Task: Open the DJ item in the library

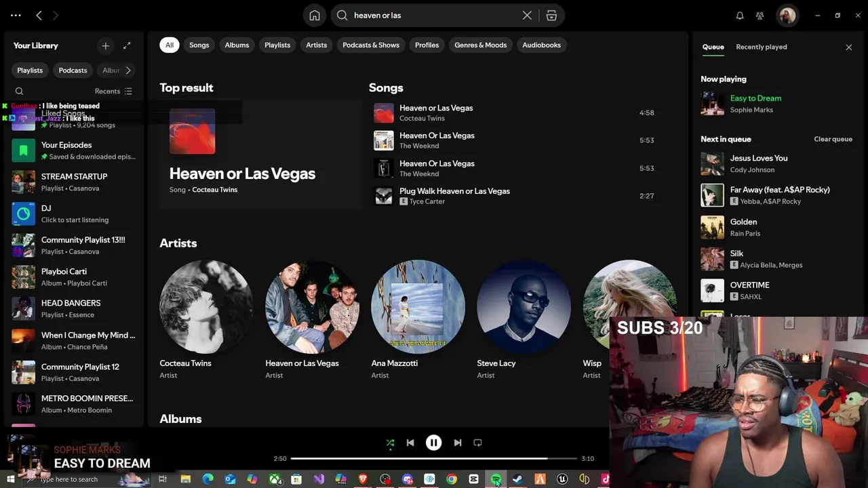Action: (74, 213)
